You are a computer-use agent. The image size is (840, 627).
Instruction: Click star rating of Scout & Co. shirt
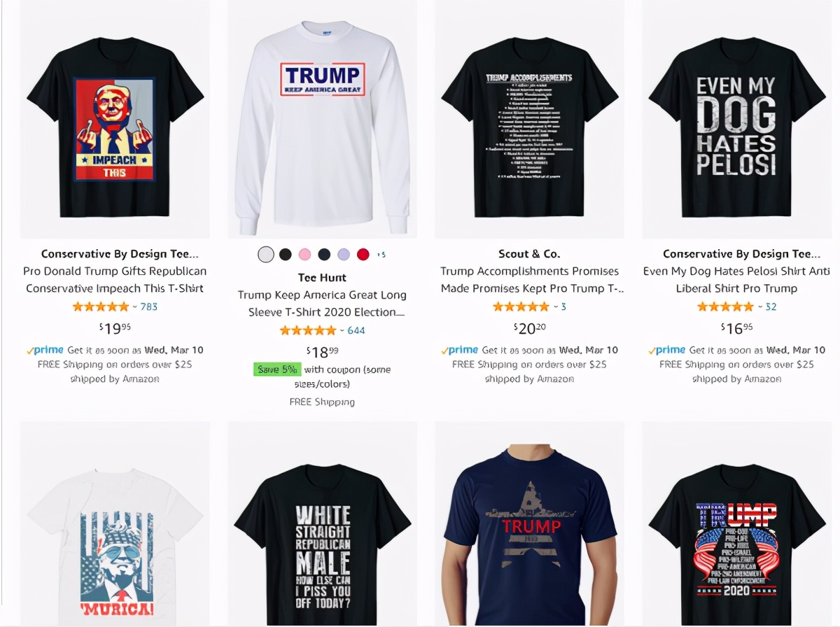point(521,307)
